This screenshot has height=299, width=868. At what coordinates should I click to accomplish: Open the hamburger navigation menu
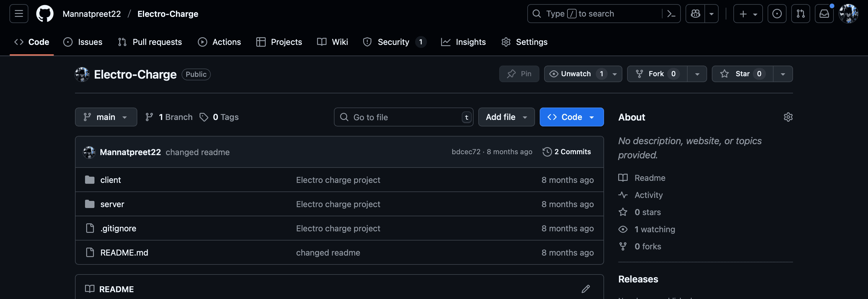[x=19, y=14]
